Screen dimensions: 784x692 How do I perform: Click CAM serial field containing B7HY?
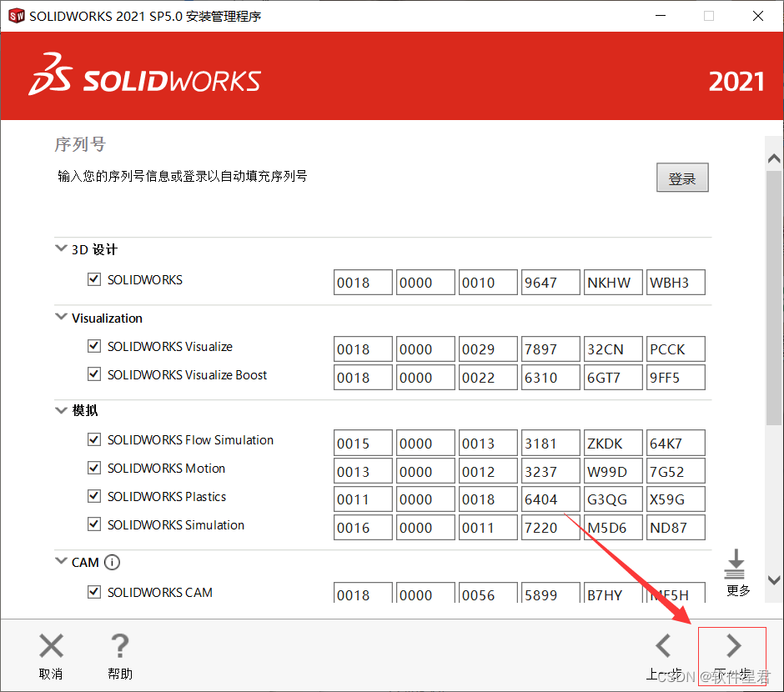613,593
